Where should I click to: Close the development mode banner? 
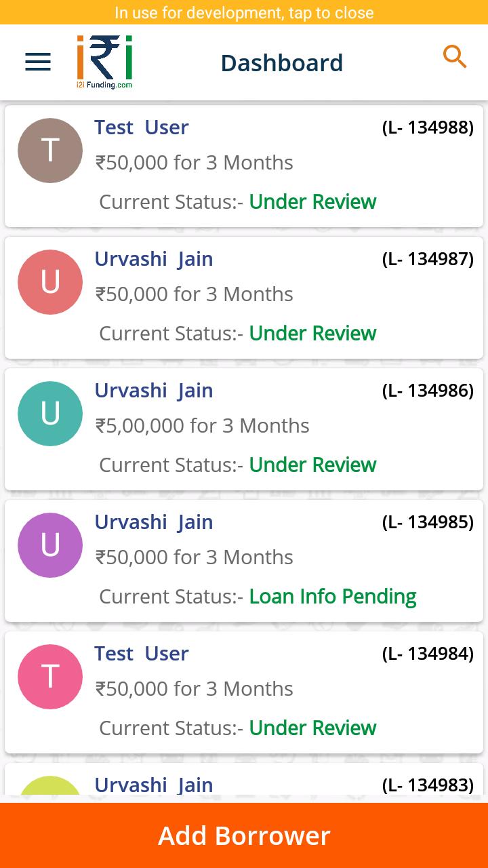(x=244, y=12)
